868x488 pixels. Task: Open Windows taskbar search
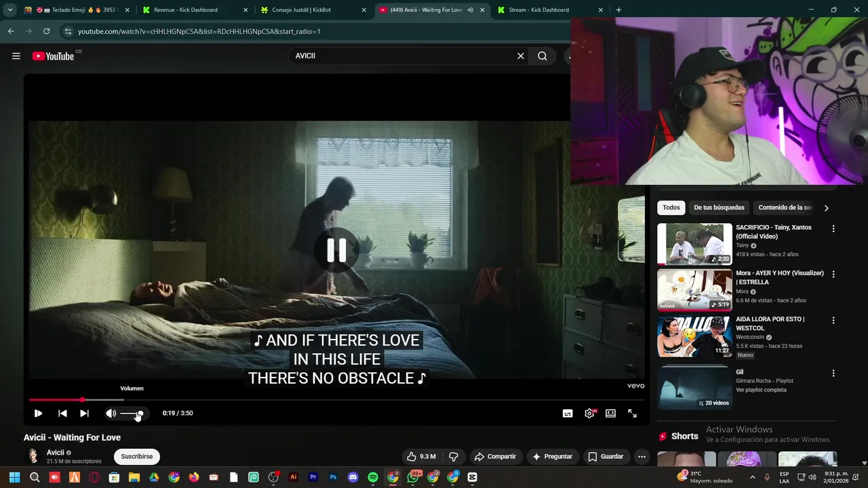(35, 477)
